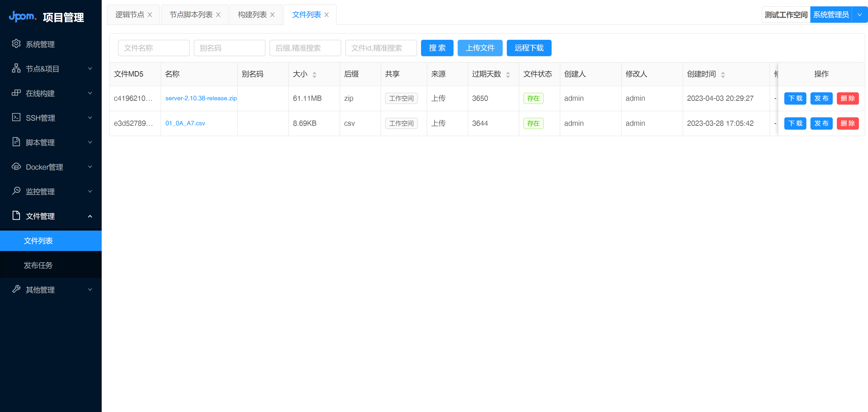Open the 系统管理 settings section

tap(40, 44)
